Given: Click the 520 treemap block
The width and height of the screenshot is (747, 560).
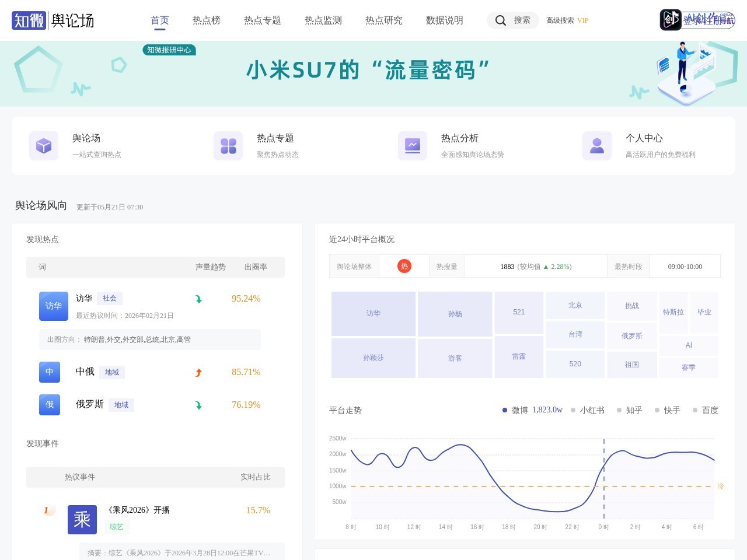Looking at the screenshot, I should tap(575, 364).
